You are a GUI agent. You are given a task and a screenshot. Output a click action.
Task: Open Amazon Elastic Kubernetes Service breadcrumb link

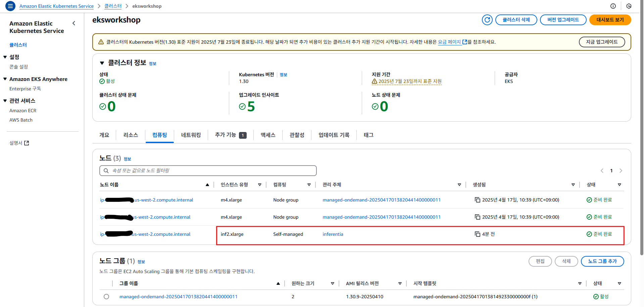coord(56,6)
